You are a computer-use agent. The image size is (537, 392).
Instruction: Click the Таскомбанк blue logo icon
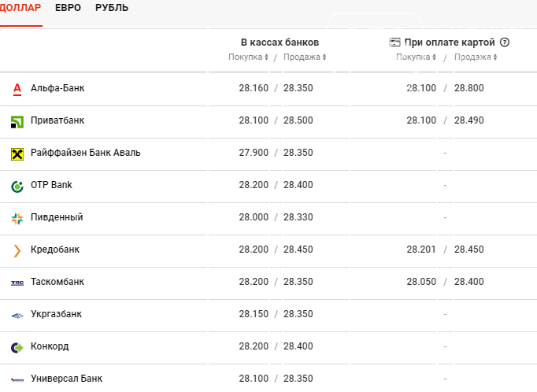(x=17, y=283)
